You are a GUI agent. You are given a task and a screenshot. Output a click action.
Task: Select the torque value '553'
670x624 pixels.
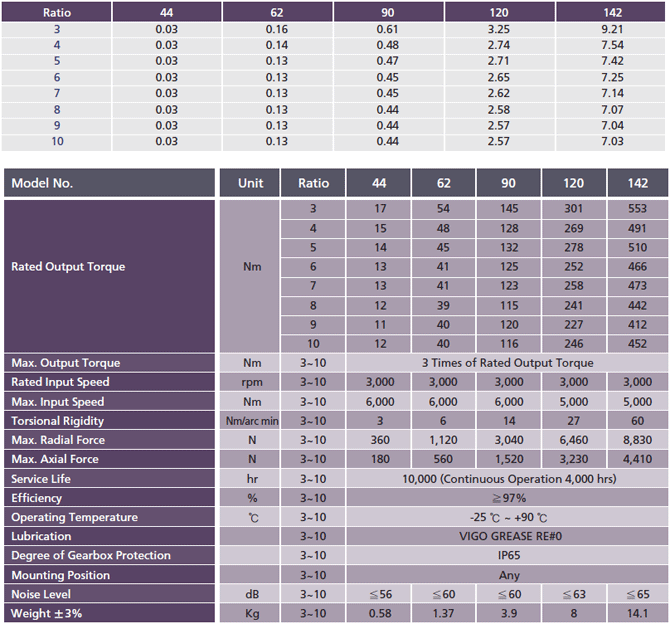point(638,209)
